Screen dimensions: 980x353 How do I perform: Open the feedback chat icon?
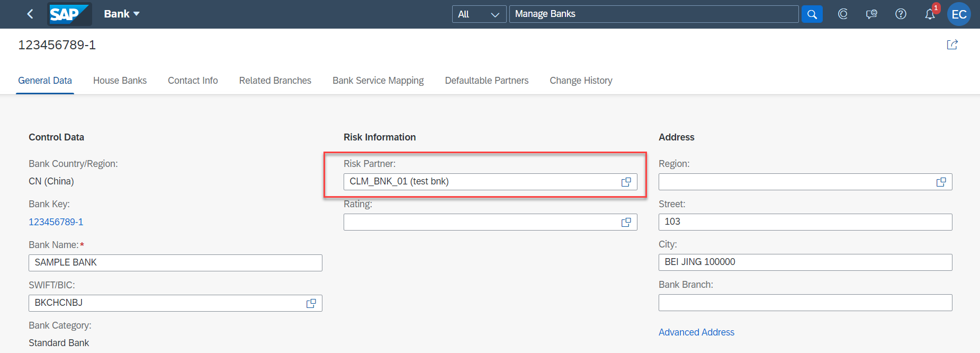(871, 14)
